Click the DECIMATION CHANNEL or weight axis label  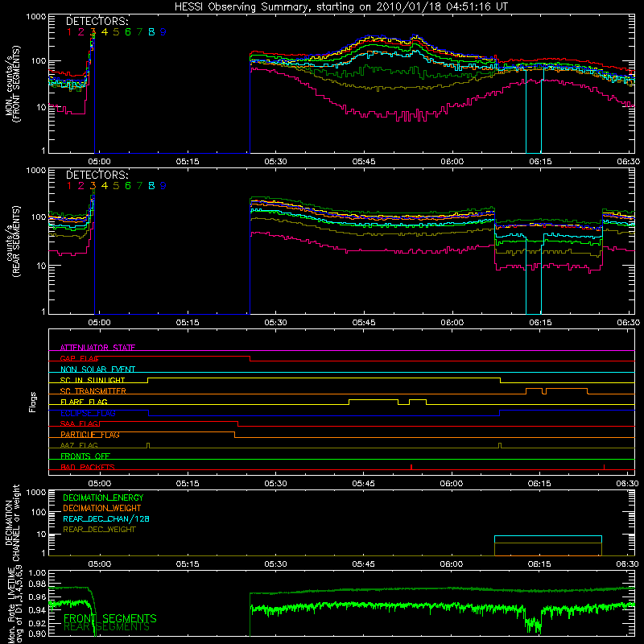coord(12,522)
